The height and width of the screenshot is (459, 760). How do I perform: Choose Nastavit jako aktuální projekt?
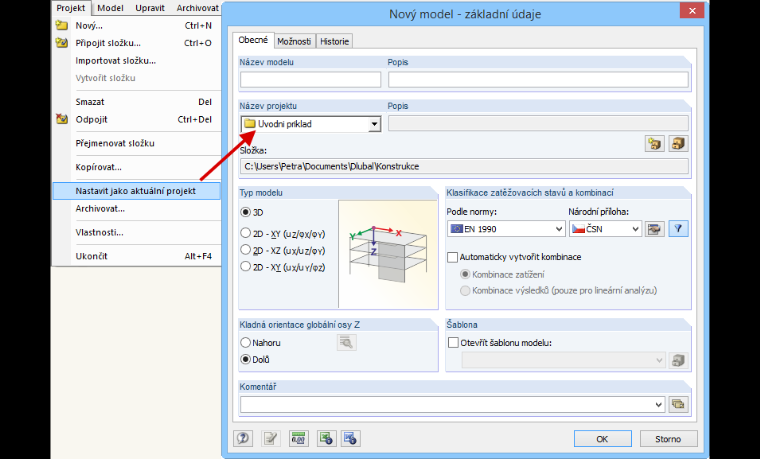(x=136, y=191)
